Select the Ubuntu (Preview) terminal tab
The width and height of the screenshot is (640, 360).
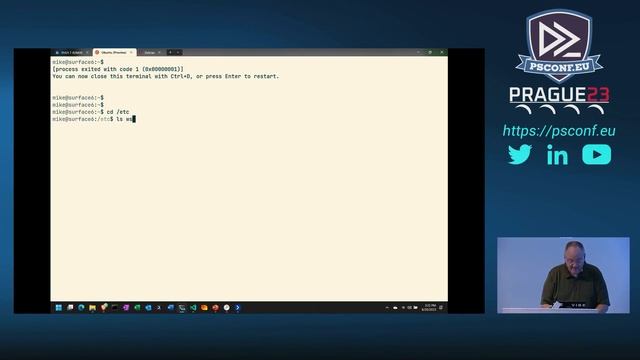pyautogui.click(x=114, y=53)
